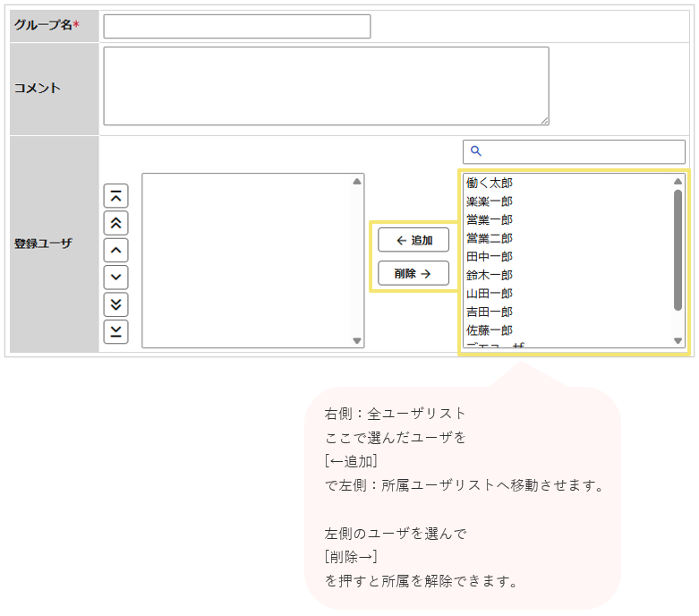Click the user search input box
Viewport: 699px width, 616px height.
click(574, 151)
